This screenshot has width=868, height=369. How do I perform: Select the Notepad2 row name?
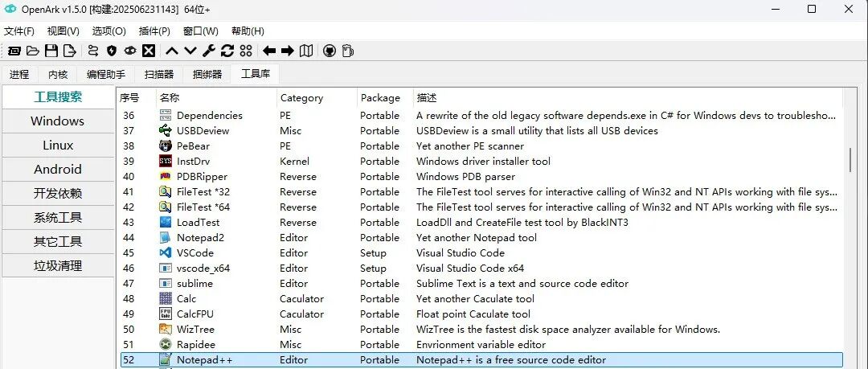click(200, 238)
